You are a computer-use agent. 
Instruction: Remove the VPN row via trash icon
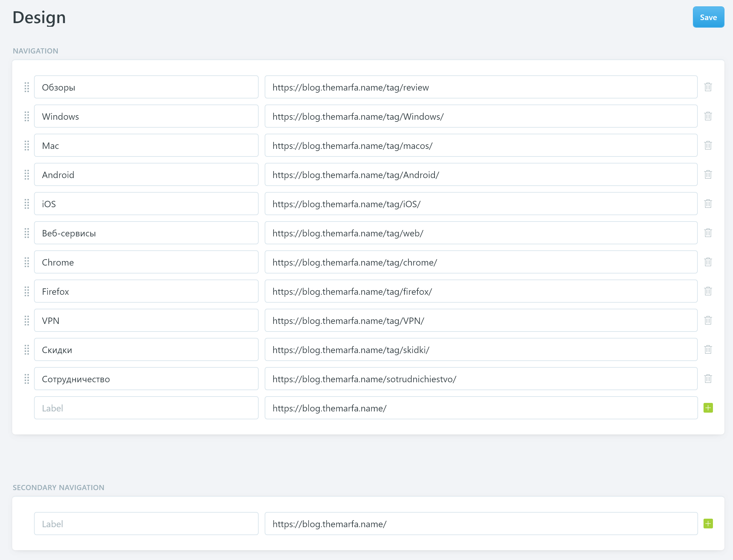click(x=708, y=320)
